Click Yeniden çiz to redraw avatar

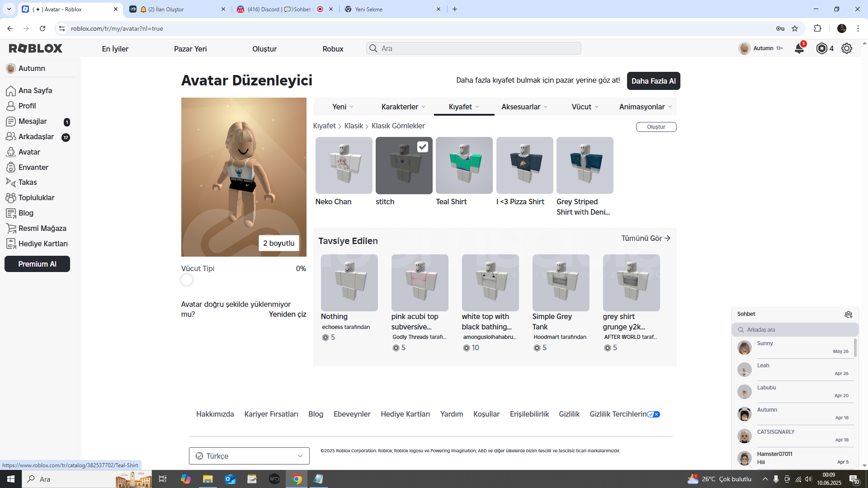(288, 314)
